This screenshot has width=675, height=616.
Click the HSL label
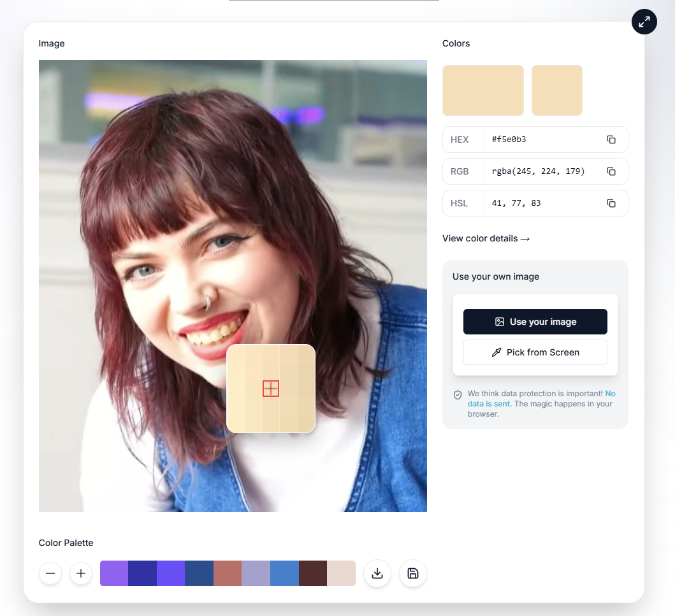click(459, 203)
